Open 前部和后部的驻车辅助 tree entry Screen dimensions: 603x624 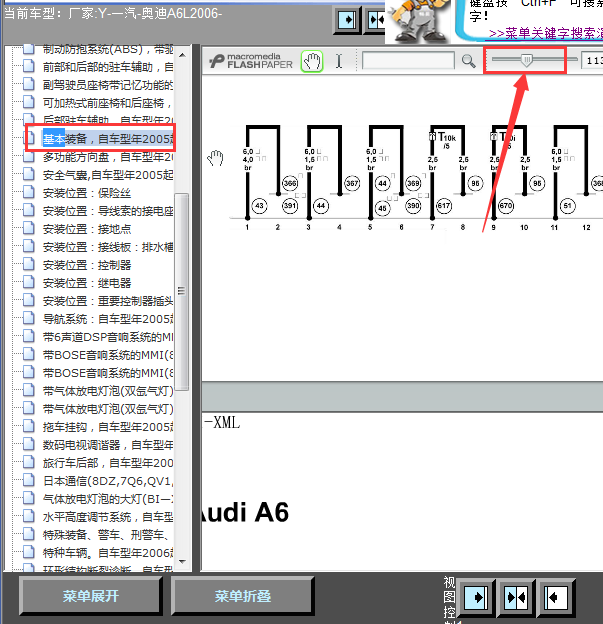pyautogui.click(x=108, y=67)
